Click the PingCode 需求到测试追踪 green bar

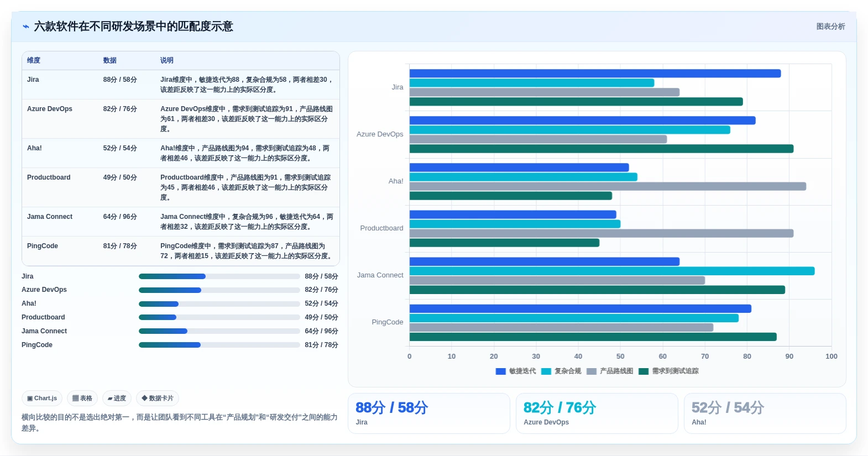point(593,337)
